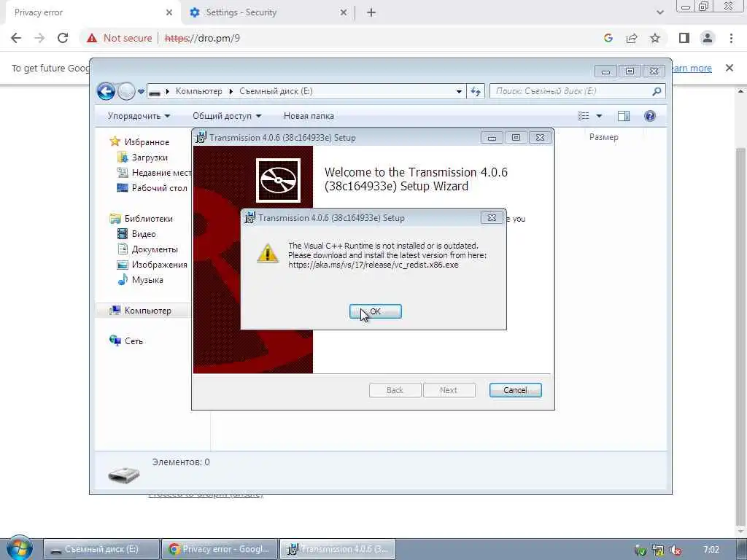The width and height of the screenshot is (747, 560).
Task: Close the Settings - Security tab
Action: (x=344, y=12)
